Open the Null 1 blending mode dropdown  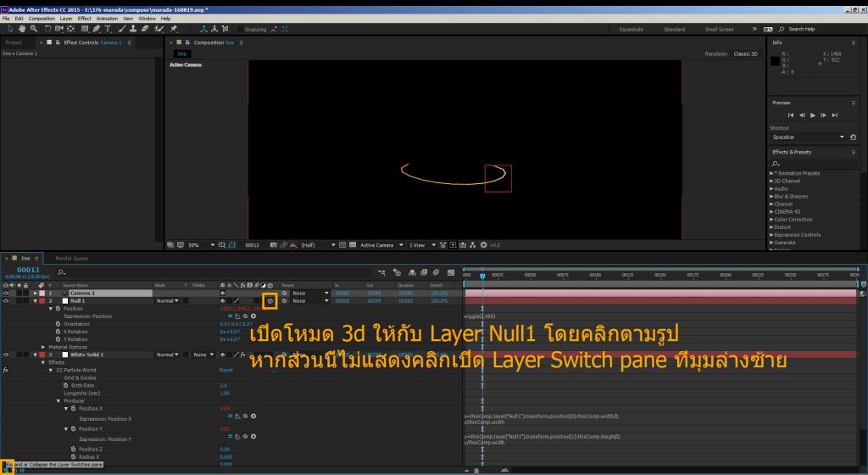[167, 300]
